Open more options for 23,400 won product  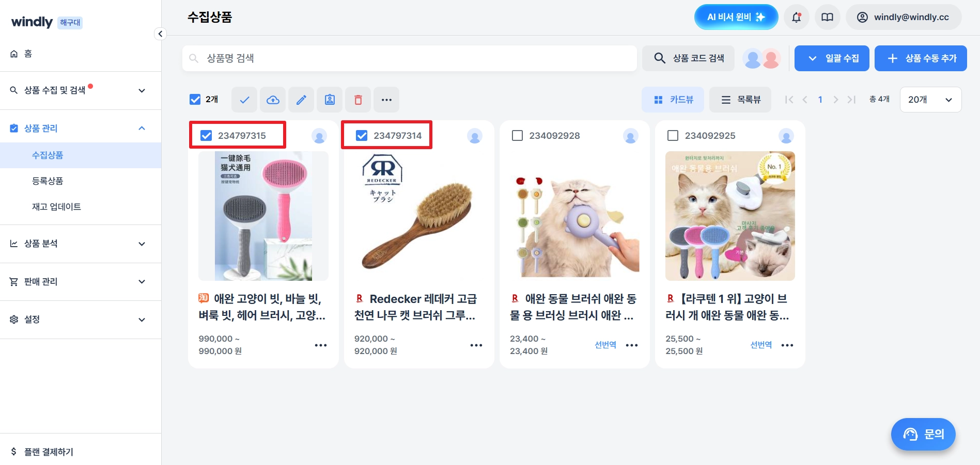[632, 345]
